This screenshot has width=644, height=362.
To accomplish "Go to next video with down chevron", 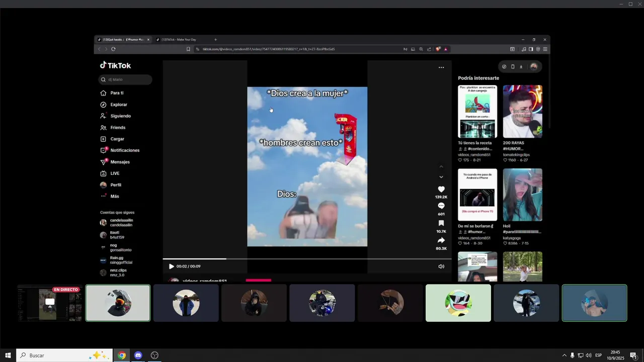I will click(441, 177).
